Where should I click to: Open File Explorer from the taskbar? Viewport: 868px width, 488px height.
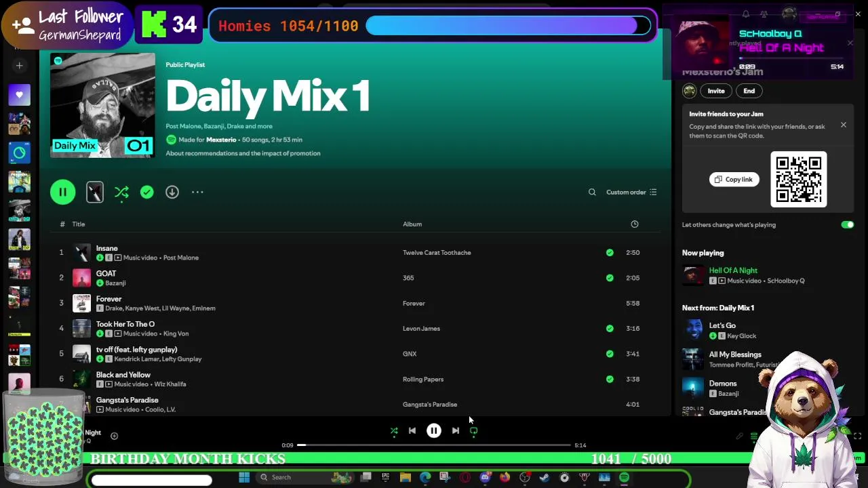click(x=406, y=478)
